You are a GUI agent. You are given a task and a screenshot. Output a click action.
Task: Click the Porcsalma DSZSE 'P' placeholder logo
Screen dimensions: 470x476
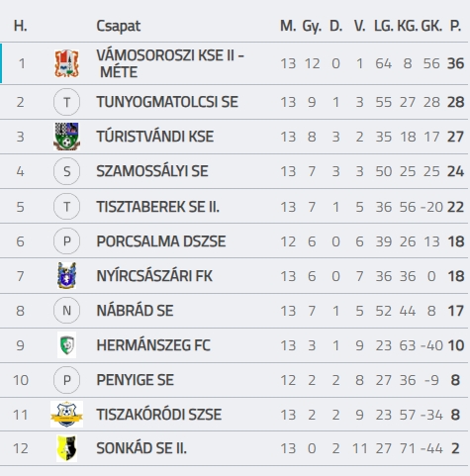[66, 241]
